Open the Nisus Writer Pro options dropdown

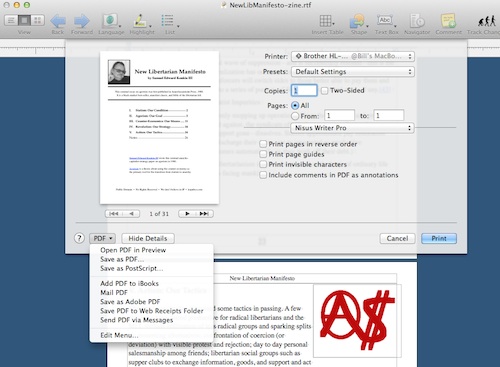tap(352, 128)
